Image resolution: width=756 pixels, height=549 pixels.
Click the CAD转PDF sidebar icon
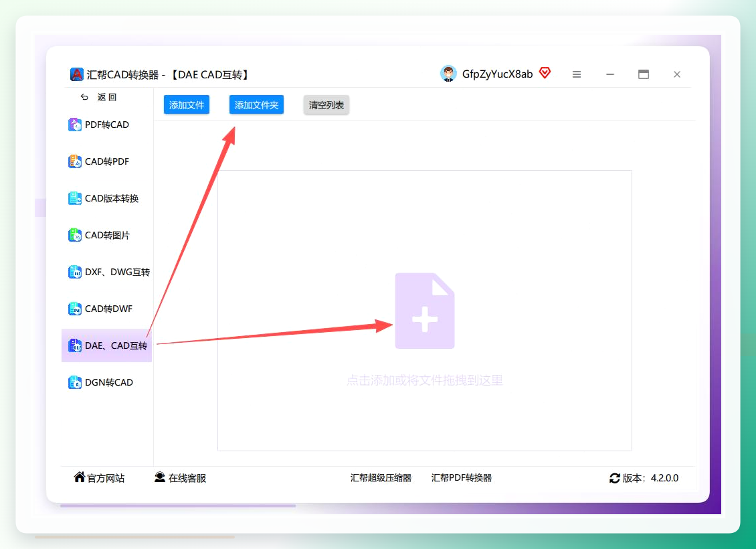[x=75, y=161]
